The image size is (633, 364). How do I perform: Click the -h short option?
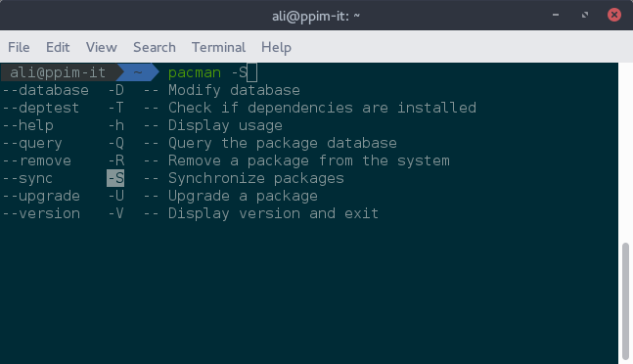(x=115, y=125)
